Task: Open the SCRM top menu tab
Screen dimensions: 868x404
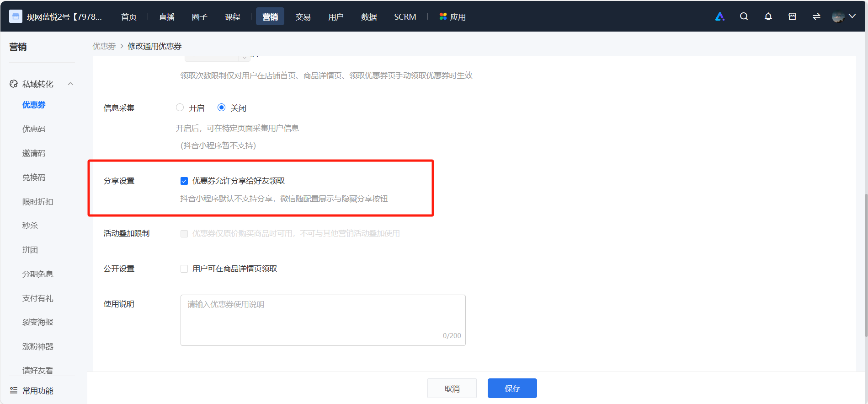Action: (x=405, y=16)
